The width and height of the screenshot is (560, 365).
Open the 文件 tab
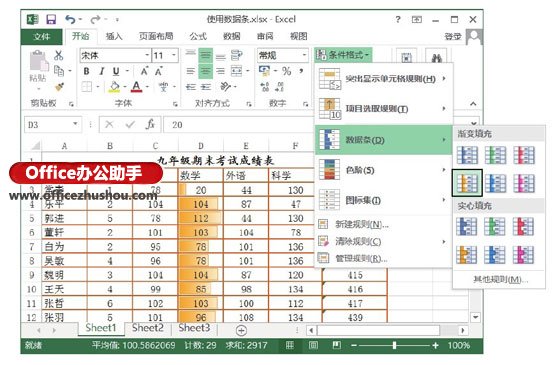pyautogui.click(x=42, y=36)
